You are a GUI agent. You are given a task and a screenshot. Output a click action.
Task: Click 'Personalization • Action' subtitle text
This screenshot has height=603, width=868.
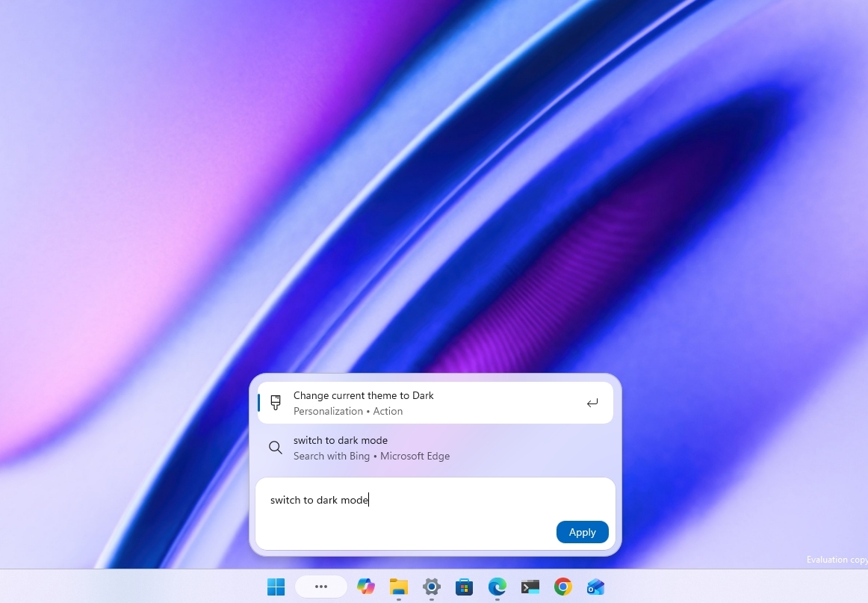(348, 412)
